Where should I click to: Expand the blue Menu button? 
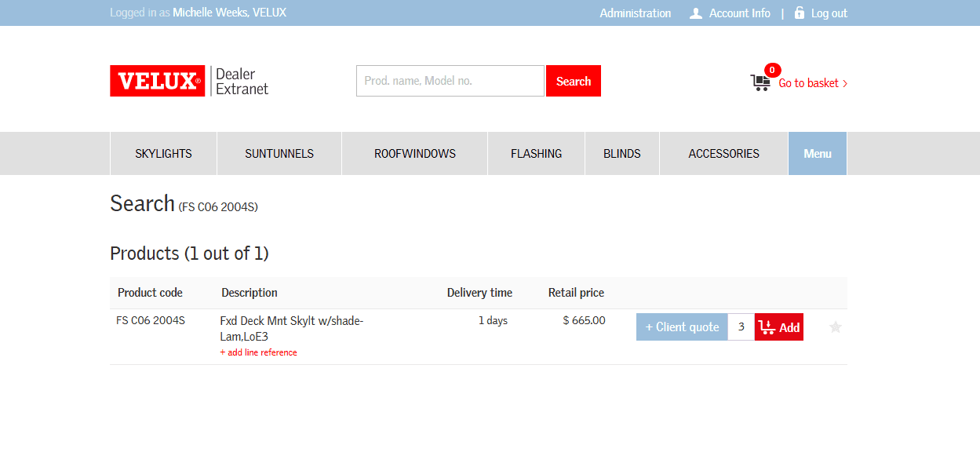pyautogui.click(x=818, y=154)
